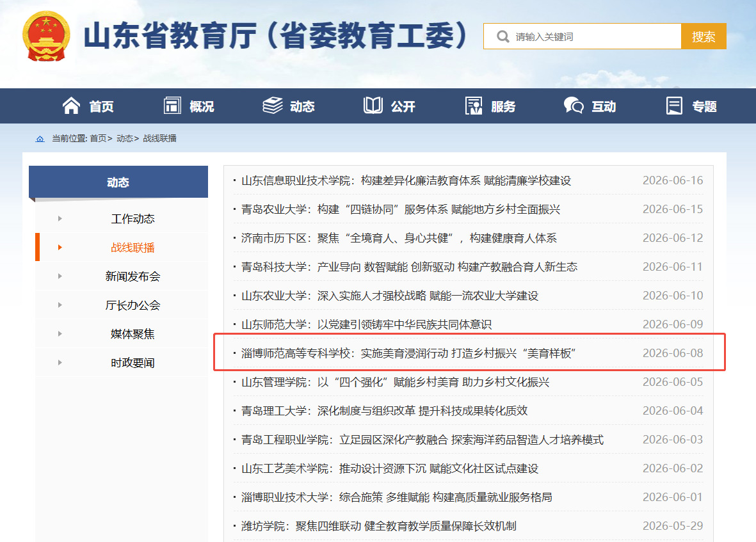The height and width of the screenshot is (542, 756).
Task: Click the chat bubbles icon beside 互动
Action: 574,106
